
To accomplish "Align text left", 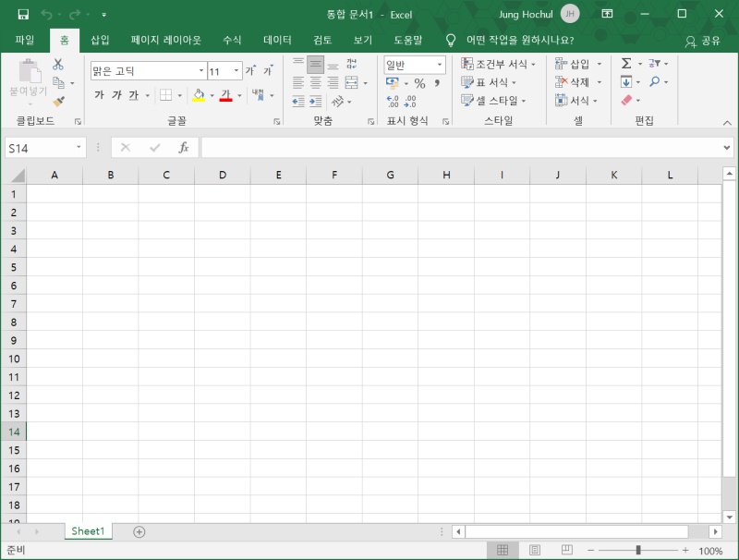I will pos(298,82).
